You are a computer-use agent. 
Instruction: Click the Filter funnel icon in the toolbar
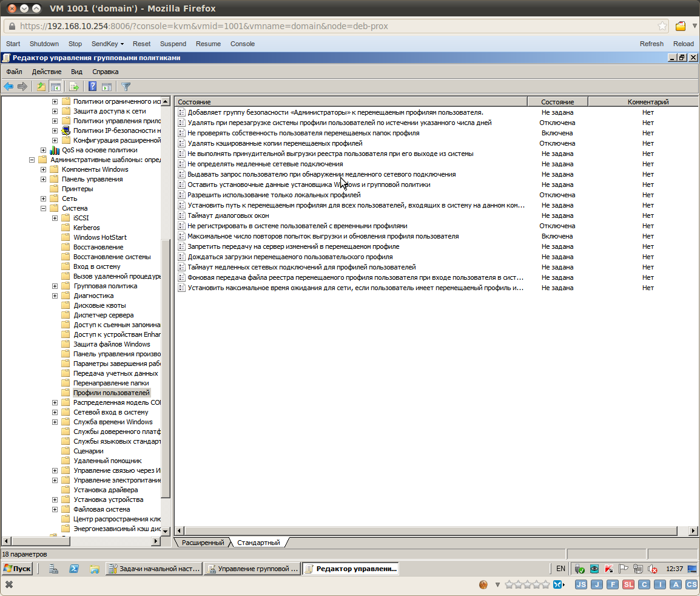coord(126,87)
